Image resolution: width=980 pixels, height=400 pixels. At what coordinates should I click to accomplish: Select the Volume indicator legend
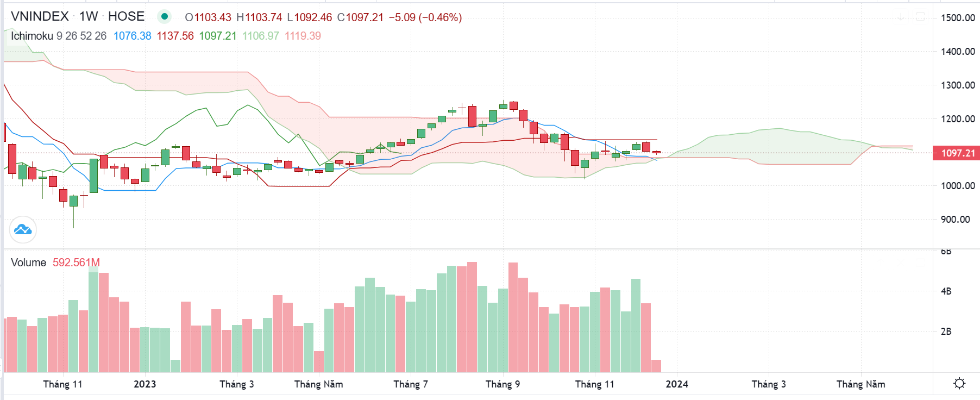(x=29, y=262)
